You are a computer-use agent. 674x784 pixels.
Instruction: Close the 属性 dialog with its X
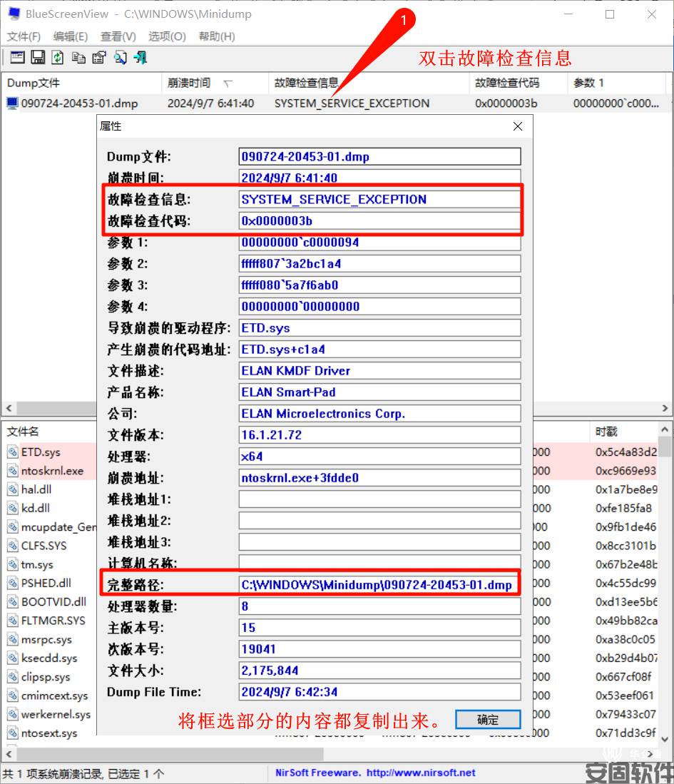[x=518, y=126]
